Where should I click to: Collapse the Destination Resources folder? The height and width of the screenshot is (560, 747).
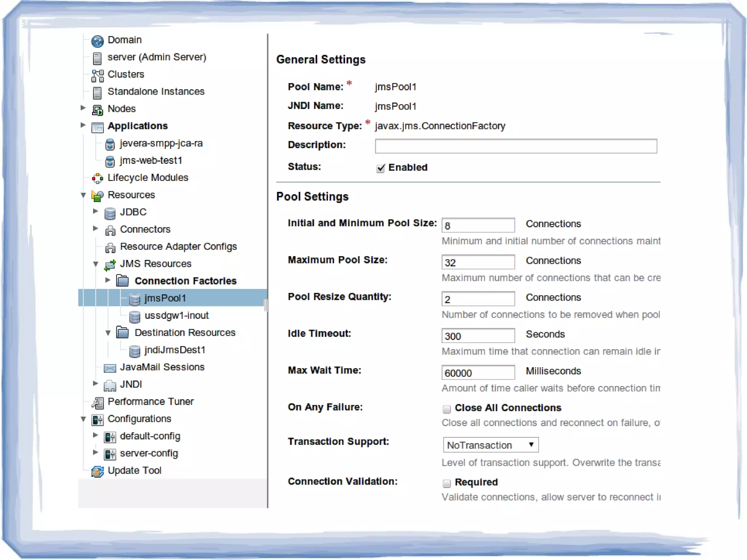click(x=108, y=333)
